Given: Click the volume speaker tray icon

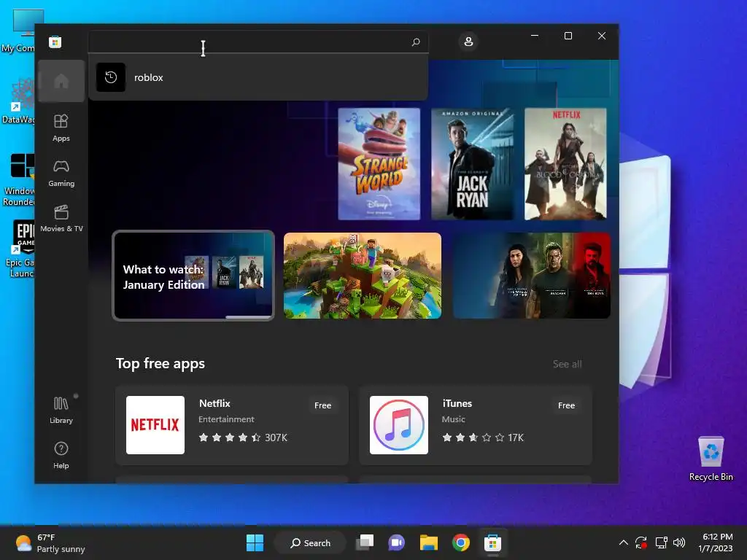Looking at the screenshot, I should tap(679, 542).
